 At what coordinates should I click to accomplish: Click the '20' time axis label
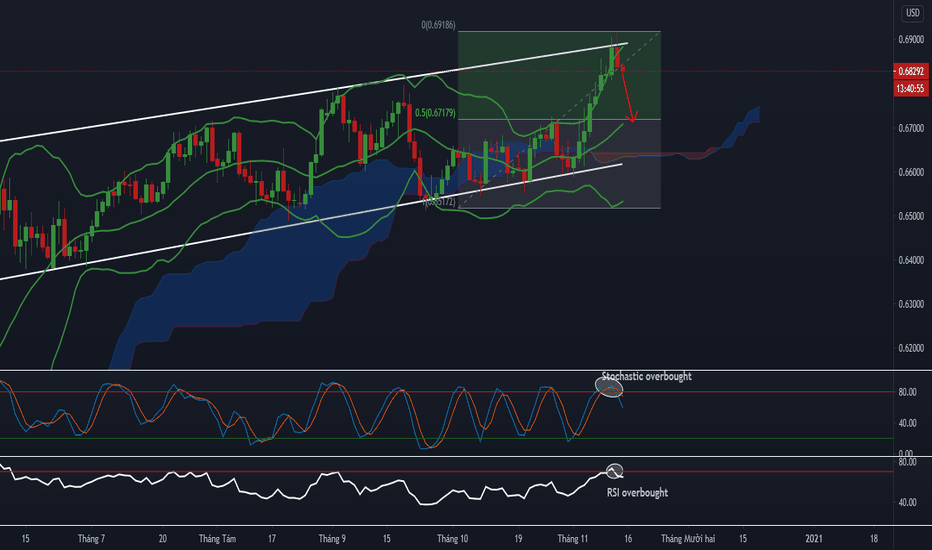coord(163,539)
